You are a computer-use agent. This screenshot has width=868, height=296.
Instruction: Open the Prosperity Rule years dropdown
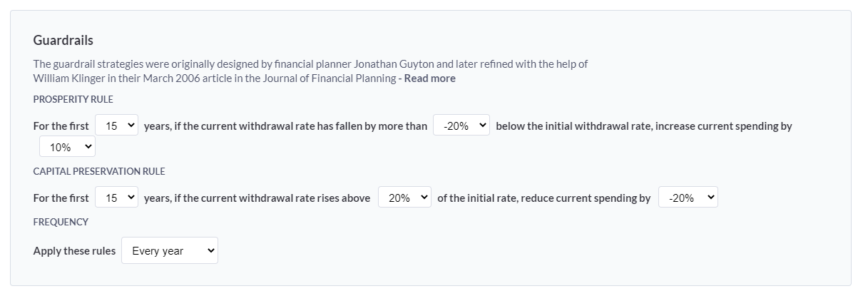(117, 126)
